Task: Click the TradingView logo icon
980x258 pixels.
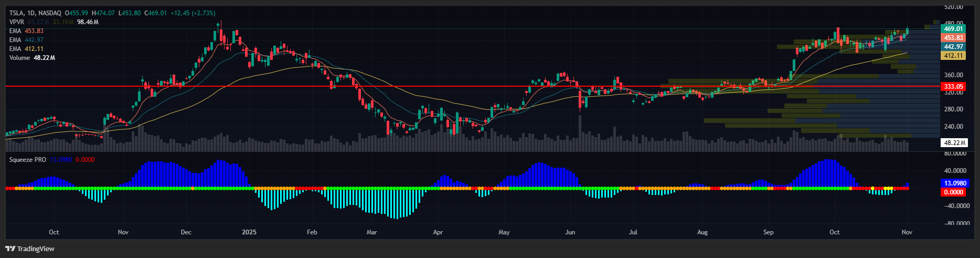Action: pos(10,249)
